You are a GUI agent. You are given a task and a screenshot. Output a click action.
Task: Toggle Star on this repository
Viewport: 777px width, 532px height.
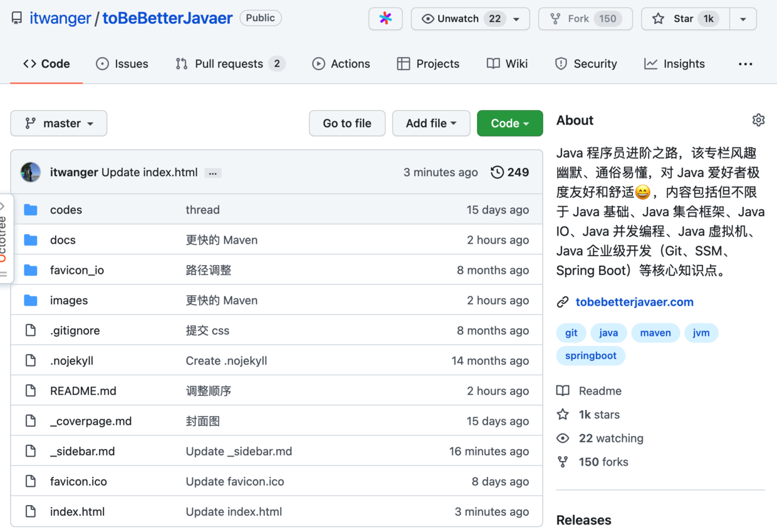pos(685,19)
